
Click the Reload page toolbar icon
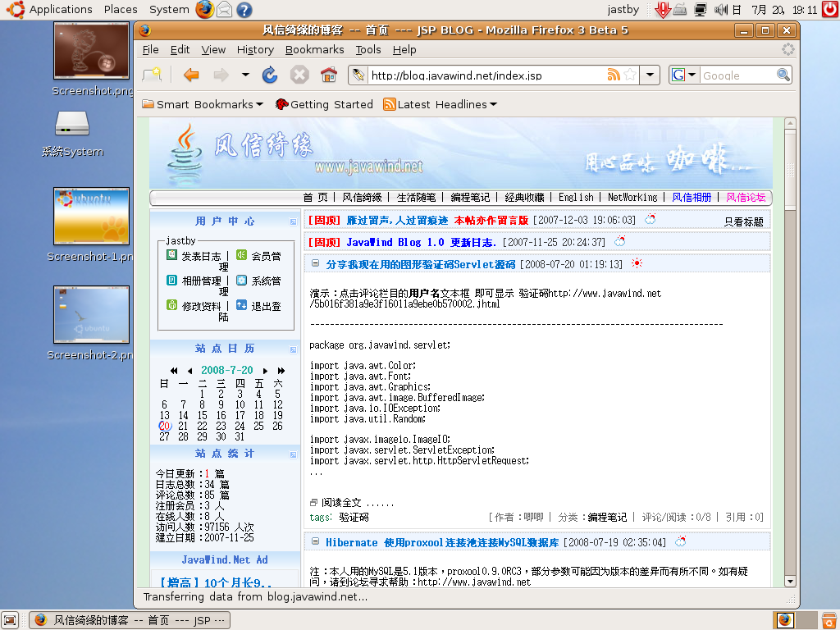click(270, 75)
